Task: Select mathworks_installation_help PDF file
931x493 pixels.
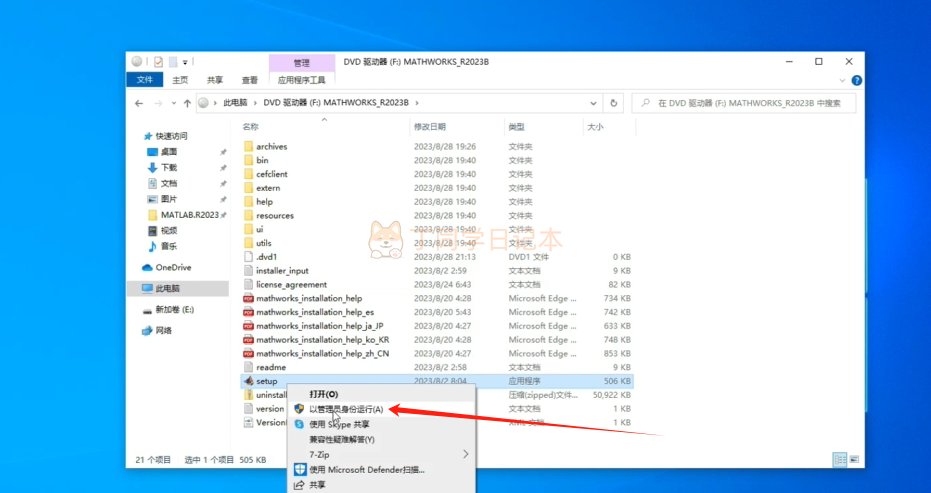Action: click(x=309, y=298)
